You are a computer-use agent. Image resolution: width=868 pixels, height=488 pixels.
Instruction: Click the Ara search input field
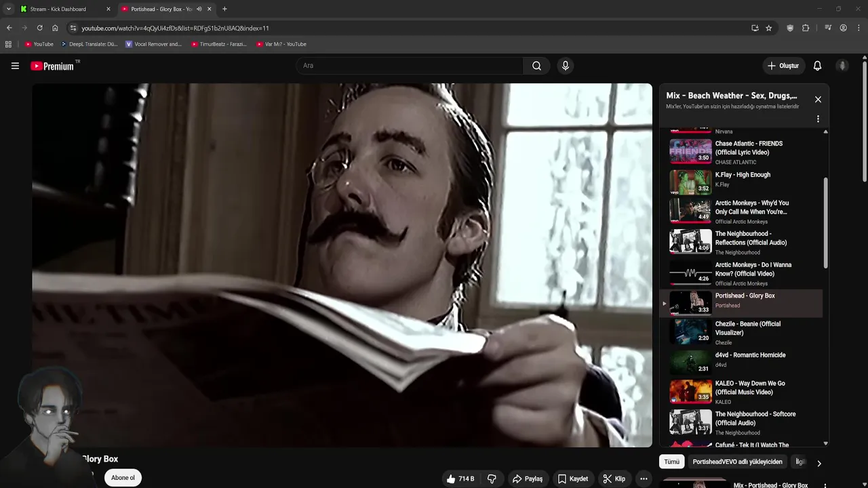point(410,66)
